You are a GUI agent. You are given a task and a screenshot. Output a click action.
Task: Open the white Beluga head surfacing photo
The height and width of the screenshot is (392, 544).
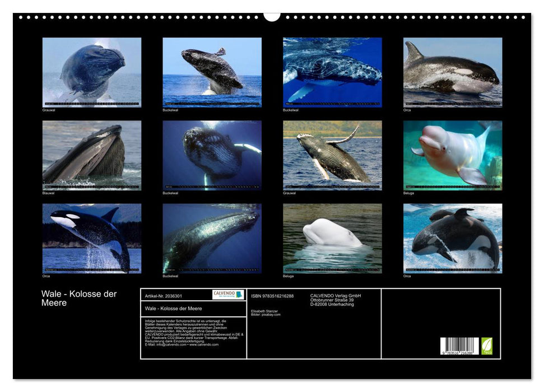(332, 238)
